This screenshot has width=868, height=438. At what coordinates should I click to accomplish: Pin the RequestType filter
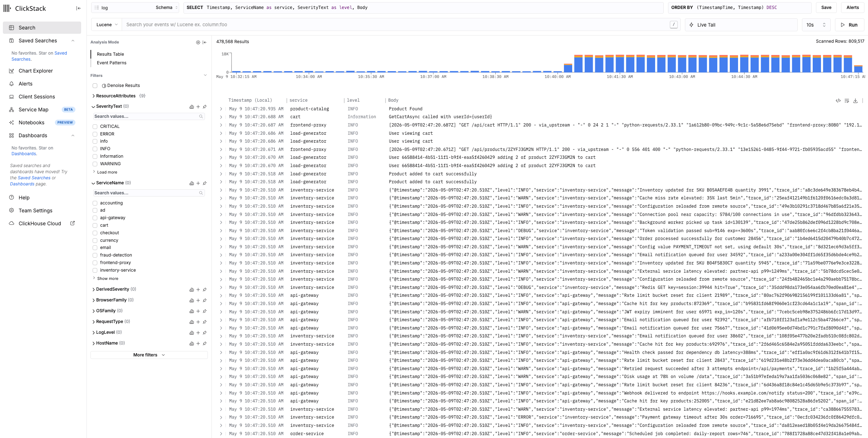(205, 322)
